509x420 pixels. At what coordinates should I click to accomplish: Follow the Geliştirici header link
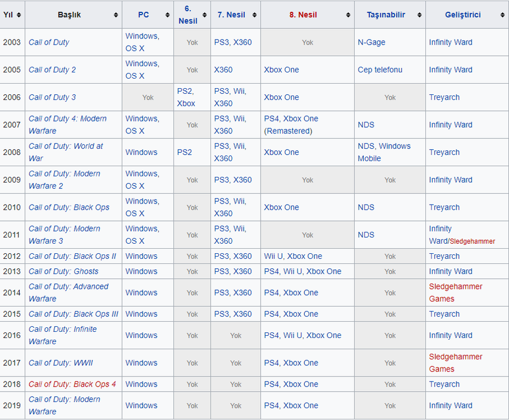pyautogui.click(x=463, y=15)
